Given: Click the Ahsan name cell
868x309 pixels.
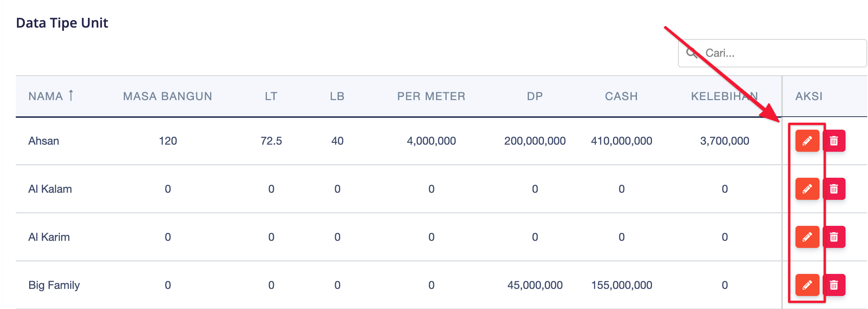Looking at the screenshot, I should tap(44, 141).
